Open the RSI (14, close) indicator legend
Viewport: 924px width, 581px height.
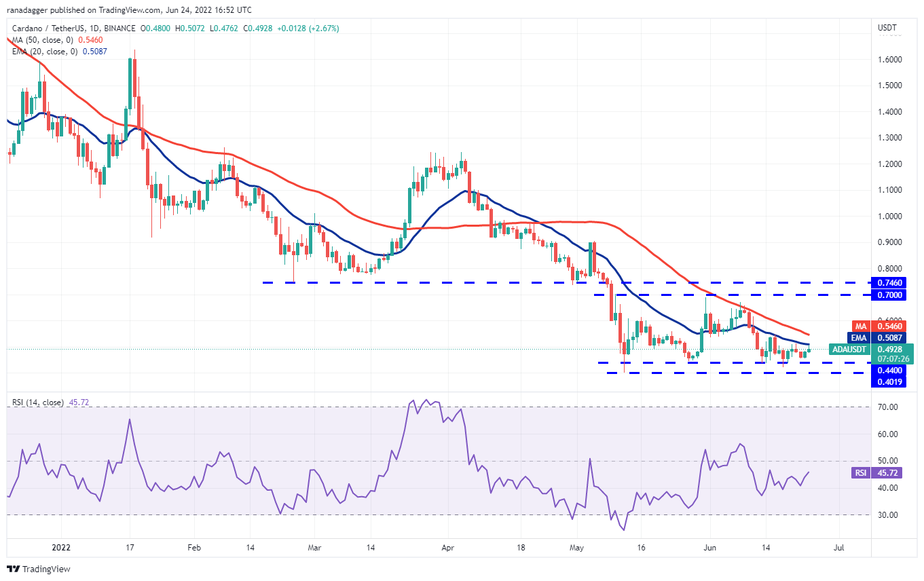tap(50, 402)
